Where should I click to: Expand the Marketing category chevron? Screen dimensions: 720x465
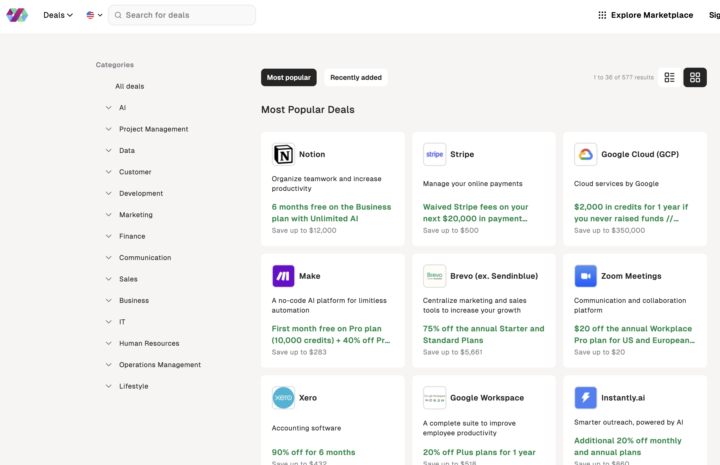[108, 214]
